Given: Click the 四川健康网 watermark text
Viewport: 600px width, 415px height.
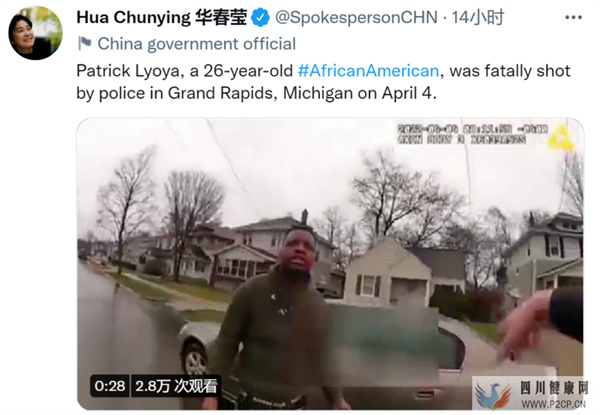Looking at the screenshot, I should point(553,389).
